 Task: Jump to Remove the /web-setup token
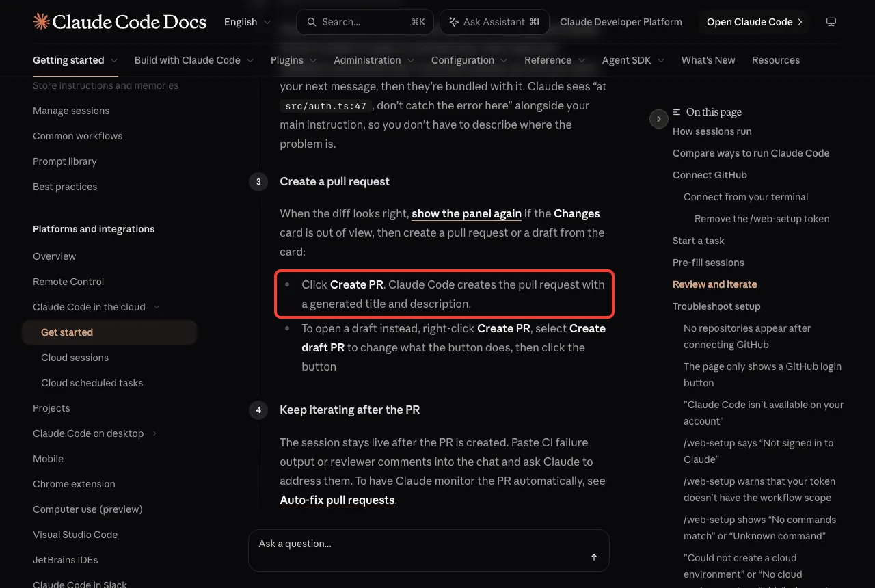pos(762,219)
